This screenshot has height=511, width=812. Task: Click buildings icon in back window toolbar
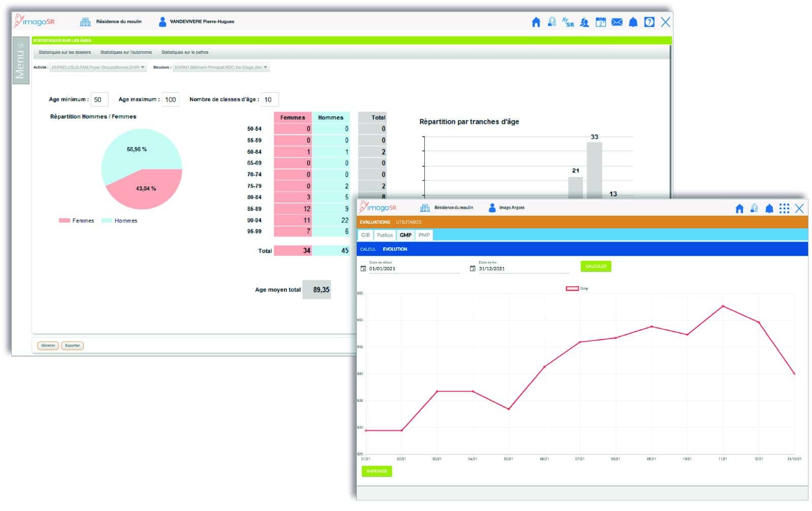[552, 22]
